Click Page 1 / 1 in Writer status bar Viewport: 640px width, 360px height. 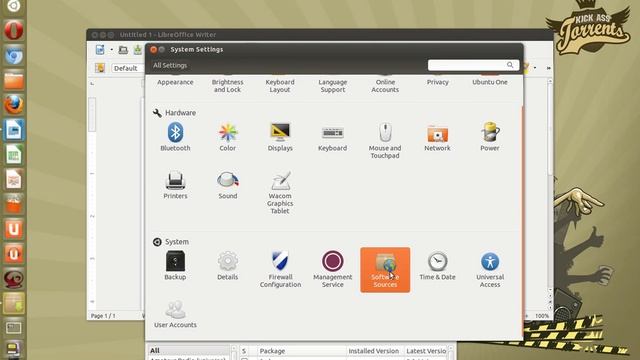103,316
